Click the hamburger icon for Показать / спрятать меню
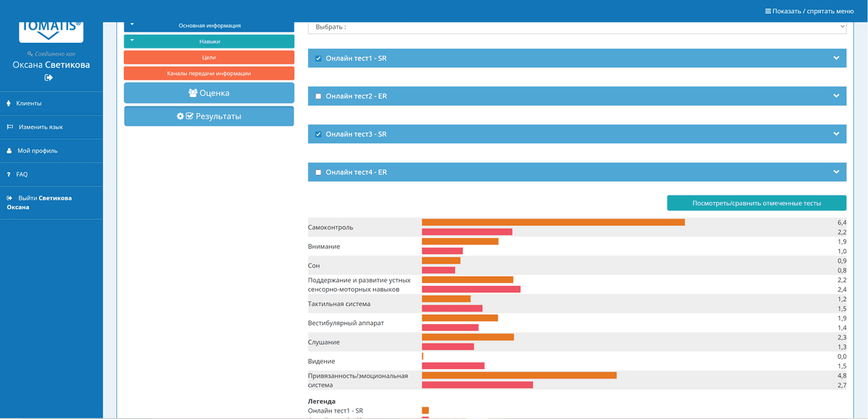868x419 pixels. pos(768,11)
